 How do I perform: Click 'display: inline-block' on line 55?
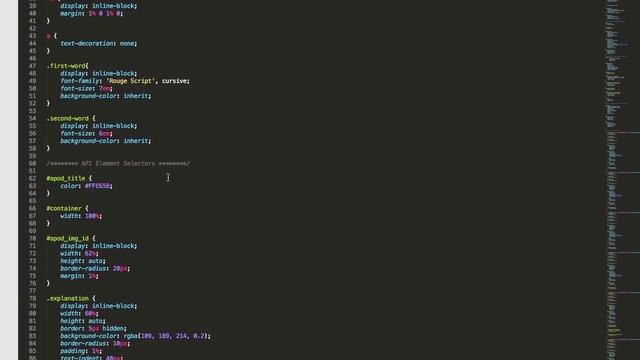[x=98, y=126]
